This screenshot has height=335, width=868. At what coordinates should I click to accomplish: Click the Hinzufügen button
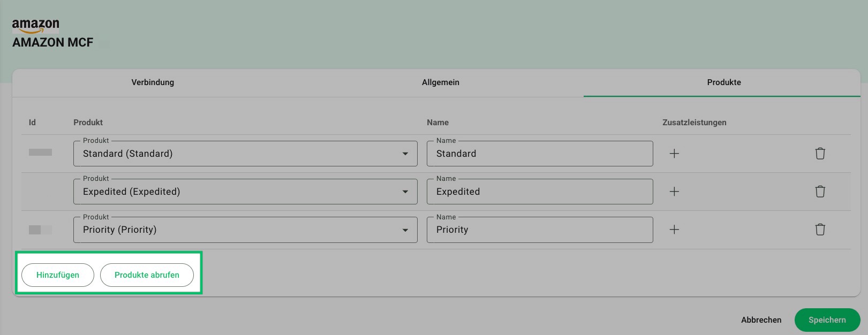tap(58, 275)
